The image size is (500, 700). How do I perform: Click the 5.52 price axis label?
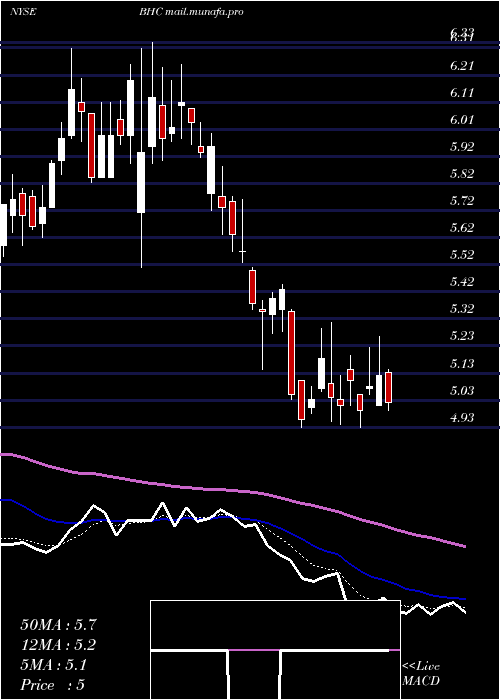pyautogui.click(x=462, y=254)
